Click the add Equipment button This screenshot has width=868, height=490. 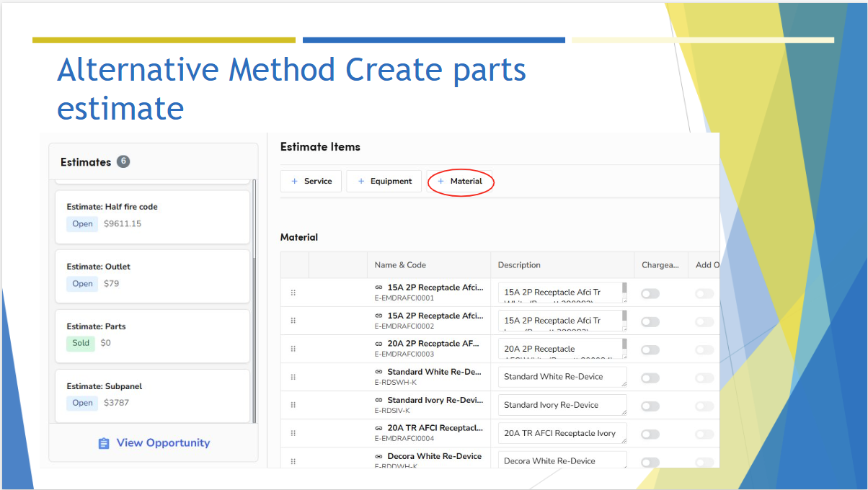tap(384, 182)
